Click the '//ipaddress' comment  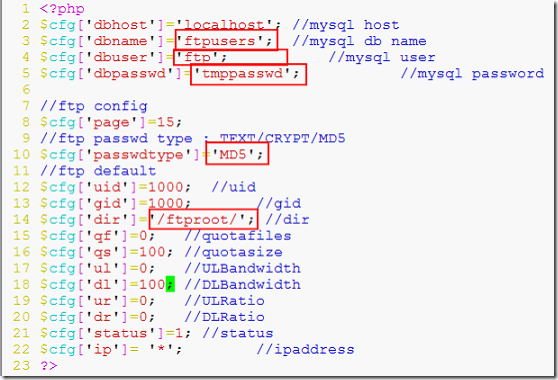(305, 350)
